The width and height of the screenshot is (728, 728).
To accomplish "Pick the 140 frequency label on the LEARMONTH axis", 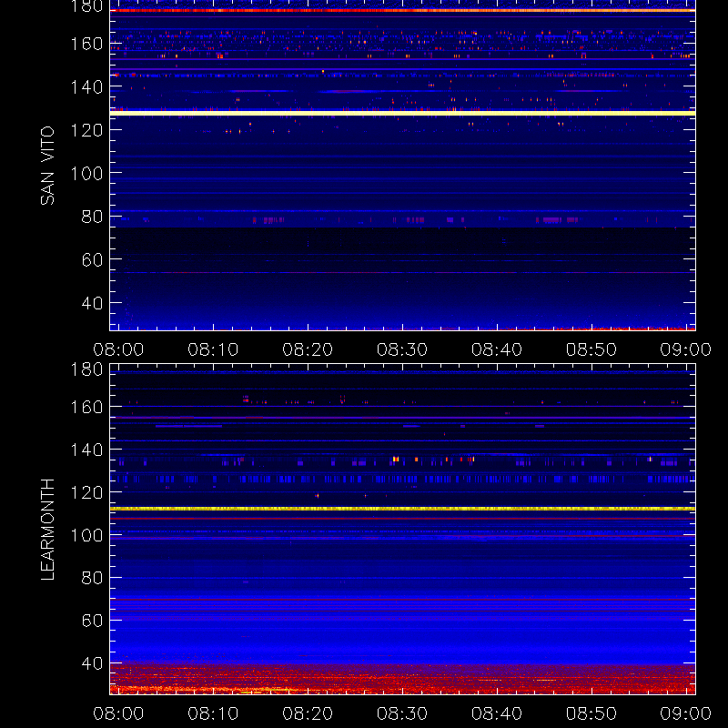I will tap(86, 450).
